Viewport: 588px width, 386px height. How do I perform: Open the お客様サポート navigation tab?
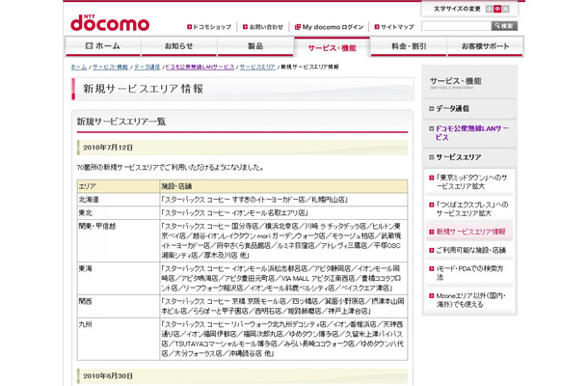(x=485, y=46)
